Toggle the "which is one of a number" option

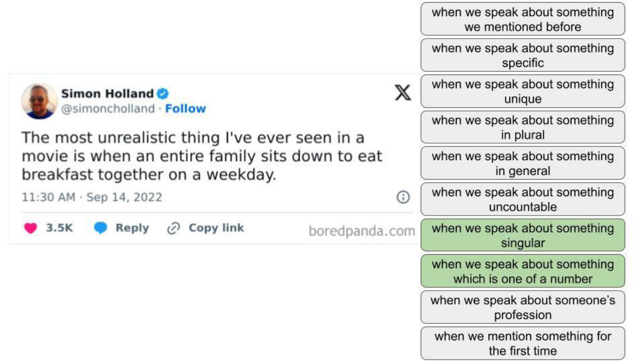click(523, 271)
